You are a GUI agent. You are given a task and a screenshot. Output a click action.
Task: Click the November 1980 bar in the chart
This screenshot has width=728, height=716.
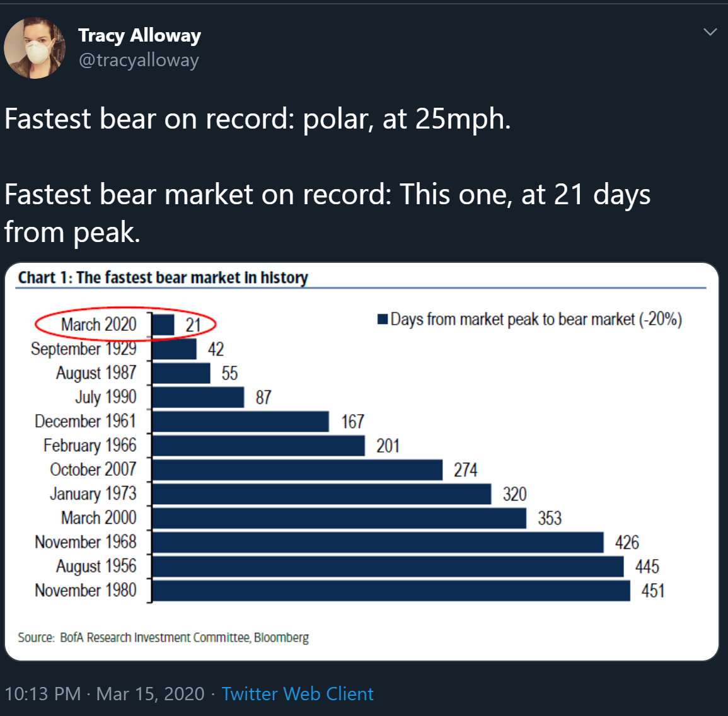tap(391, 591)
